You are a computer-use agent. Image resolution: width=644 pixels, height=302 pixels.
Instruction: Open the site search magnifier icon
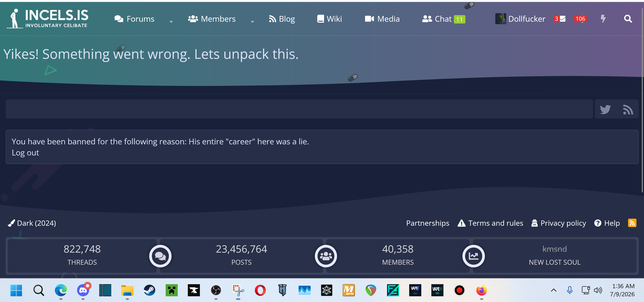pos(628,19)
